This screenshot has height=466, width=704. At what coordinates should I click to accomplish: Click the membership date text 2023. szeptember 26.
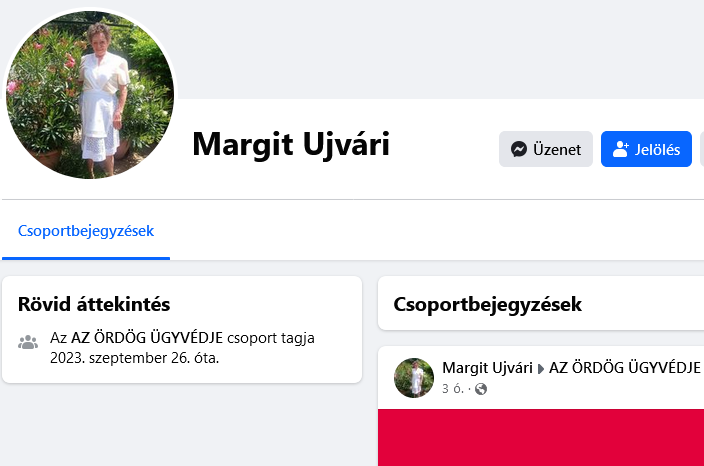[x=120, y=358]
